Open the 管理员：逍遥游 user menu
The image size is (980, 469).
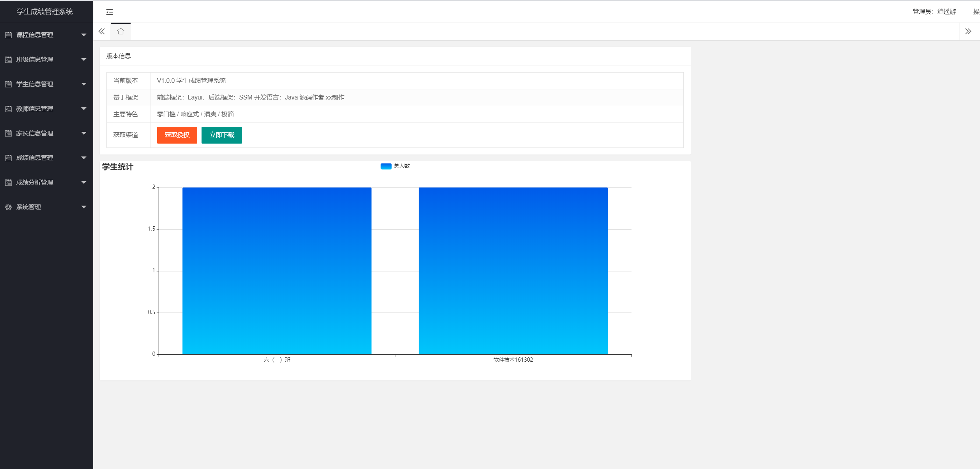(934, 12)
